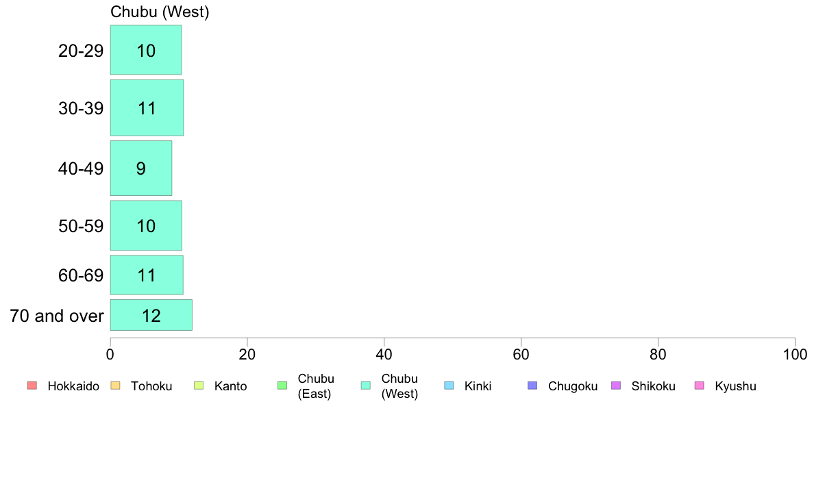This screenshot has height=504, width=814.
Task: Click the Chubu (West) chart title
Action: click(160, 12)
